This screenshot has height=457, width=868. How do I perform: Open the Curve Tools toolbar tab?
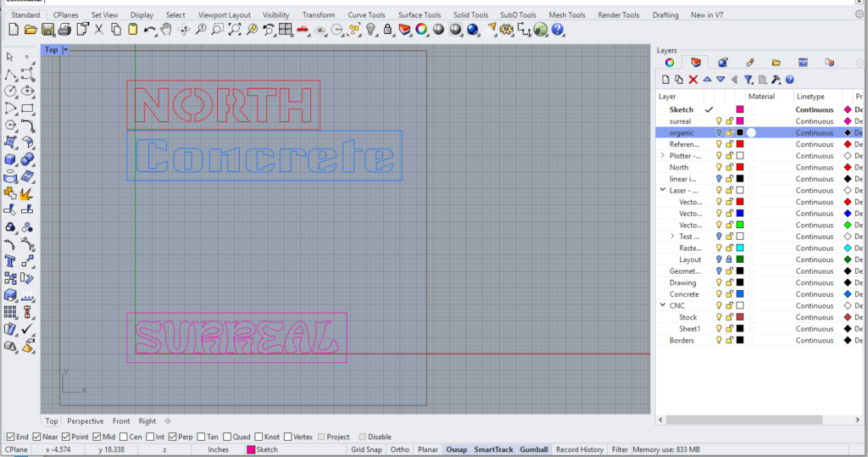(x=366, y=15)
